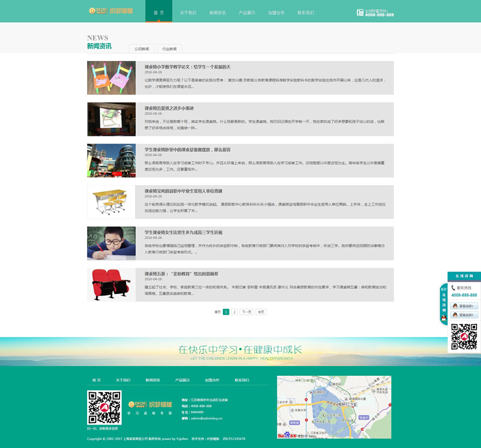The height and width of the screenshot is (448, 481).
Task: Click the 关于我们 link in the footer
Action: tap(123, 380)
